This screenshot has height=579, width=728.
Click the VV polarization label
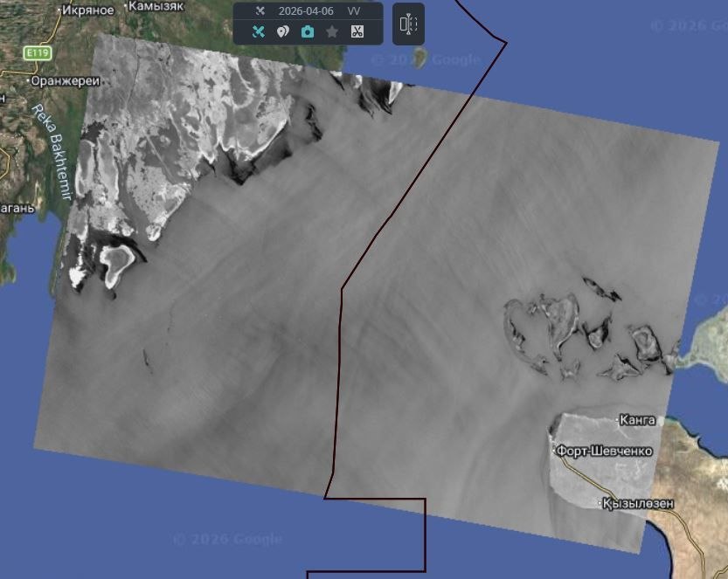(x=353, y=11)
